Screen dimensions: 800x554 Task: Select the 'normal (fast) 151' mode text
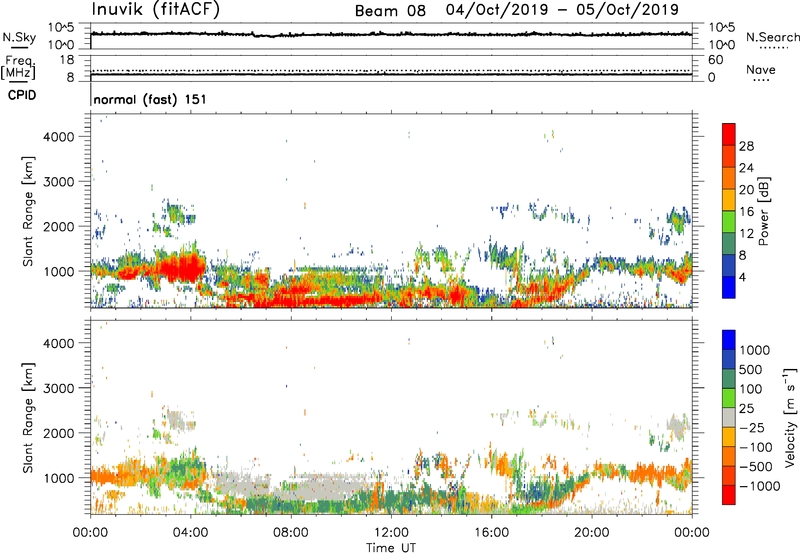tap(150, 99)
